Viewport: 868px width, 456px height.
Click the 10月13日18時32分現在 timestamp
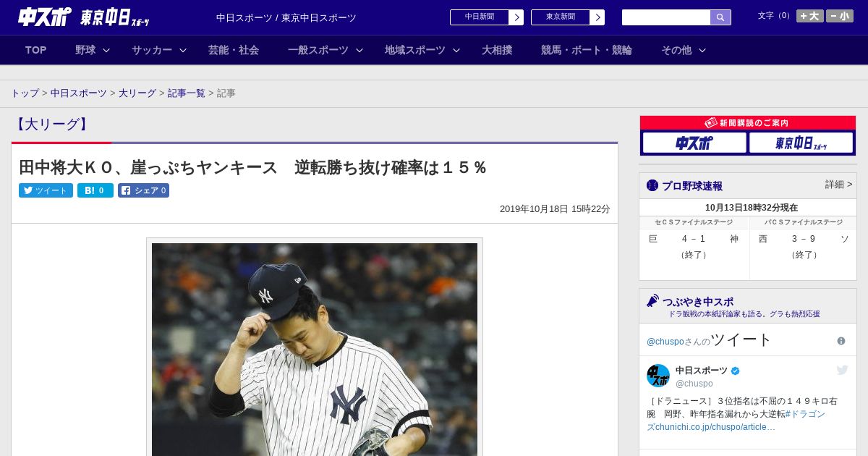[x=752, y=208]
